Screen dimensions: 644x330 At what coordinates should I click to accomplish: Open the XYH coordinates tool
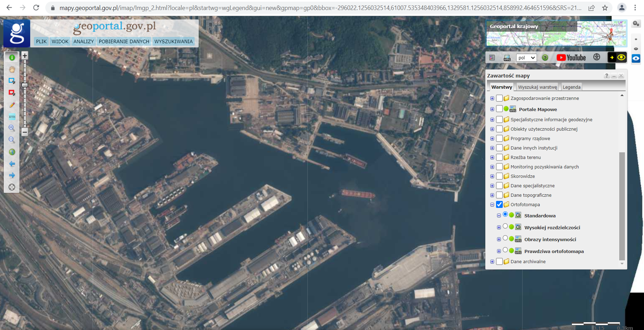pos(12,117)
